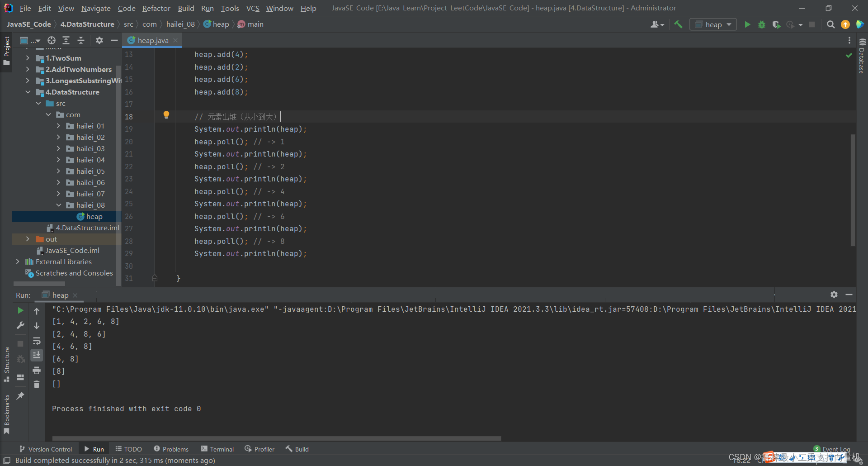Open the TODO tool window
868x466 pixels.
(x=129, y=449)
